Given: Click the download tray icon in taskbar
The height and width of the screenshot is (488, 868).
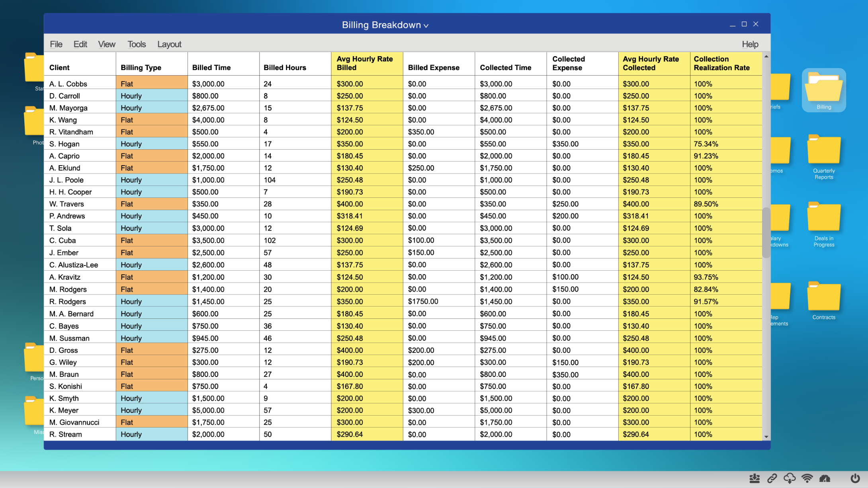Looking at the screenshot, I should (x=755, y=478).
